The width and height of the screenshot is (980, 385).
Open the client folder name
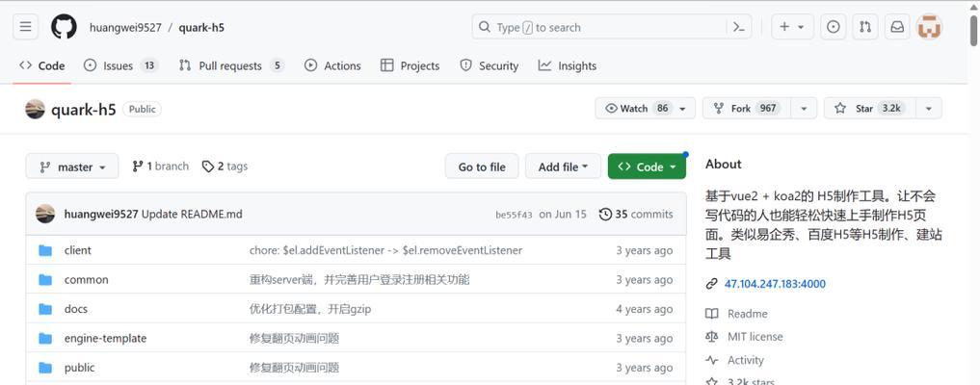click(x=77, y=250)
